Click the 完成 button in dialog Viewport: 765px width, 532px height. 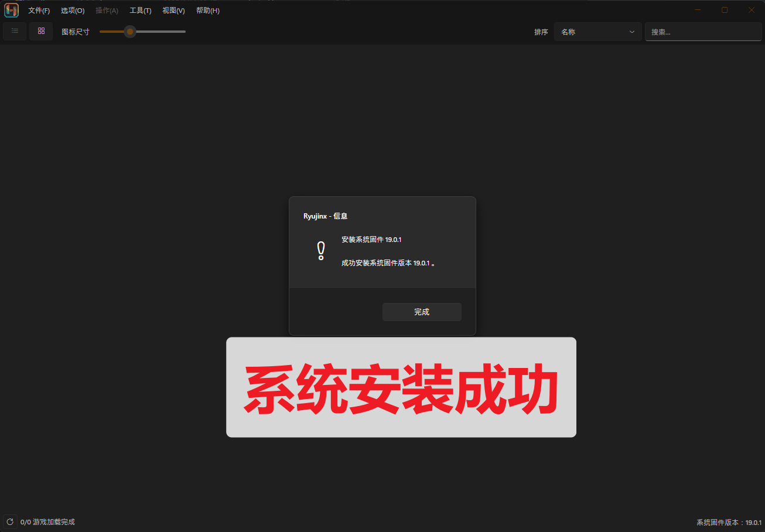(422, 312)
